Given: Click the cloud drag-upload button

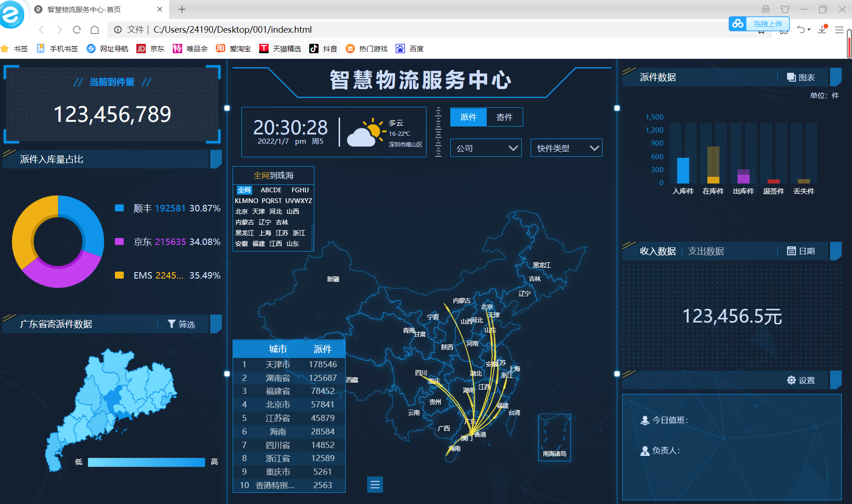Looking at the screenshot, I should 759,24.
